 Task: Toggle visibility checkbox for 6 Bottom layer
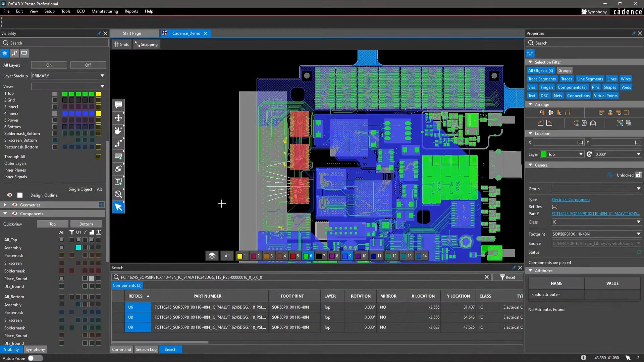(55, 127)
